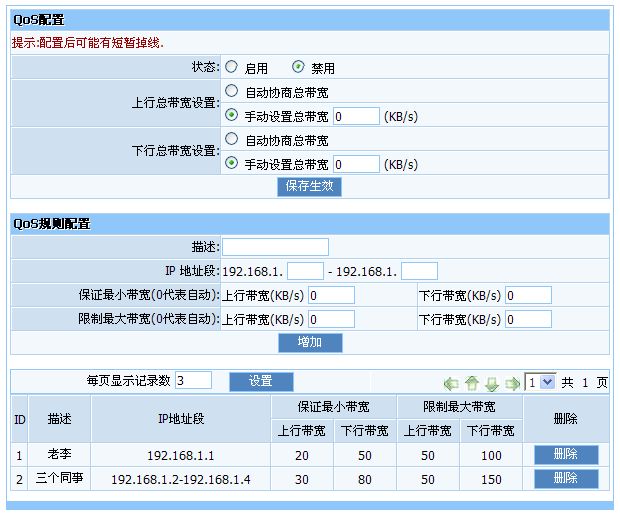Enable QoS with 启用 radio button
This screenshot has height=518, width=620.
(232, 68)
